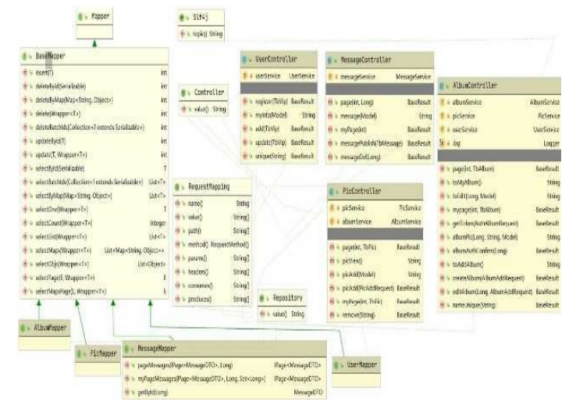Select the selectBatchIds method row in BaseMapper
Viewport: 582px width, 408px height.
tap(94, 182)
